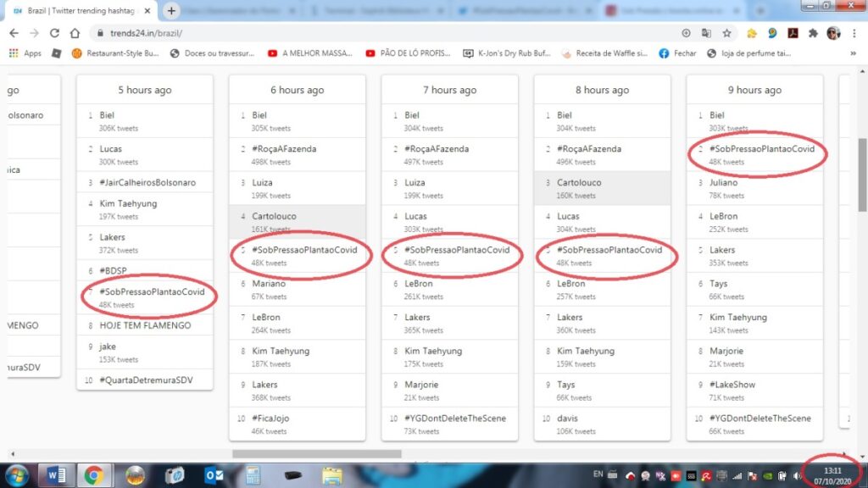Open Cartolouco in 8 hours ago column
The height and width of the screenshot is (488, 868).
579,183
